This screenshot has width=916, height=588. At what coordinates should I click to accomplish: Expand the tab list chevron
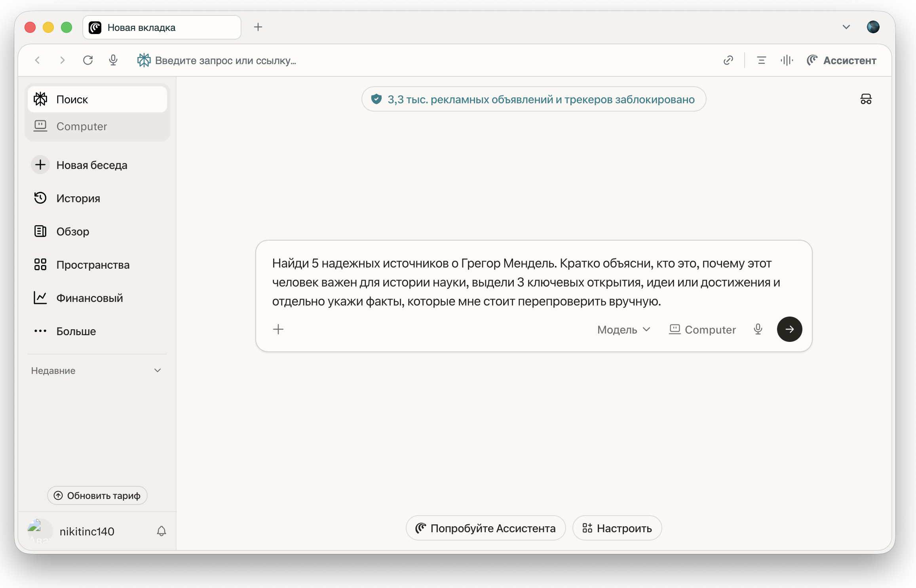846,27
